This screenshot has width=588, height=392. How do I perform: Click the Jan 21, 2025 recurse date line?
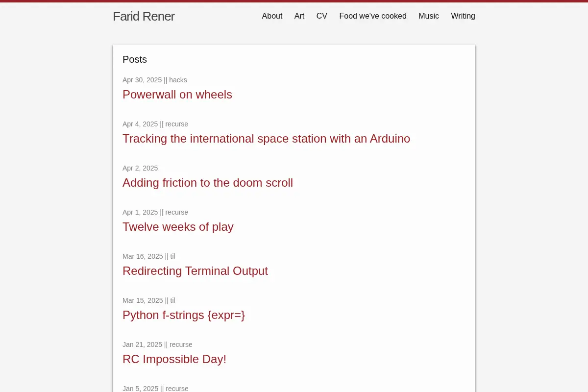(157, 344)
